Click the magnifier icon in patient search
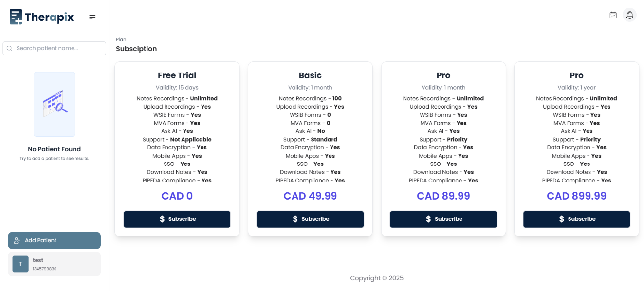This screenshot has height=291, width=644. tap(9, 48)
